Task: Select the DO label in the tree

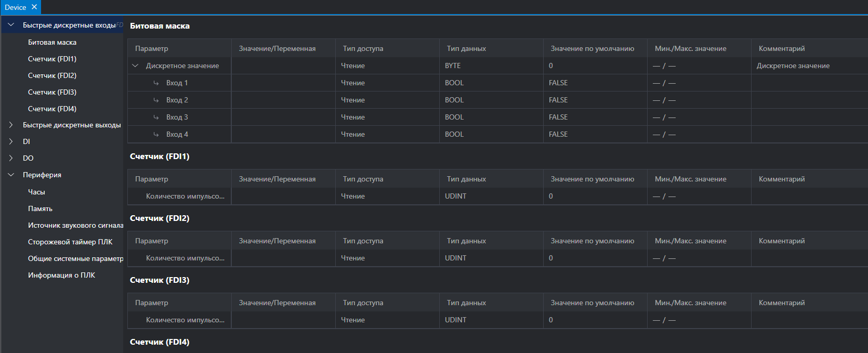Action: (28, 158)
